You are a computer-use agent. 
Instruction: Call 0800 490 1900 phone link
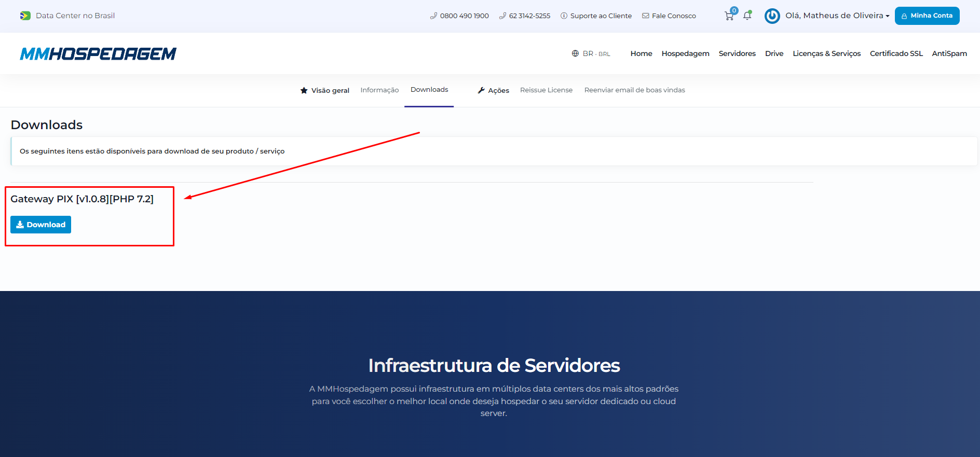coord(459,16)
